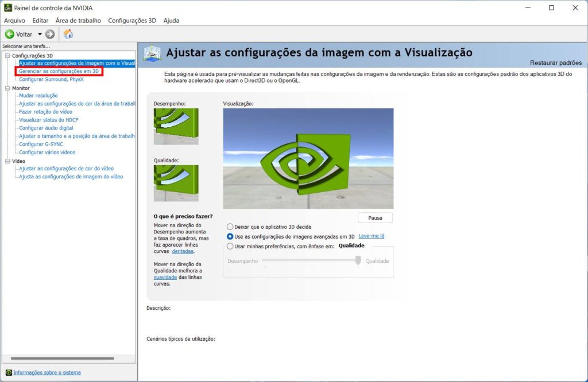Open the Editar menu
This screenshot has height=382, width=588.
[40, 21]
